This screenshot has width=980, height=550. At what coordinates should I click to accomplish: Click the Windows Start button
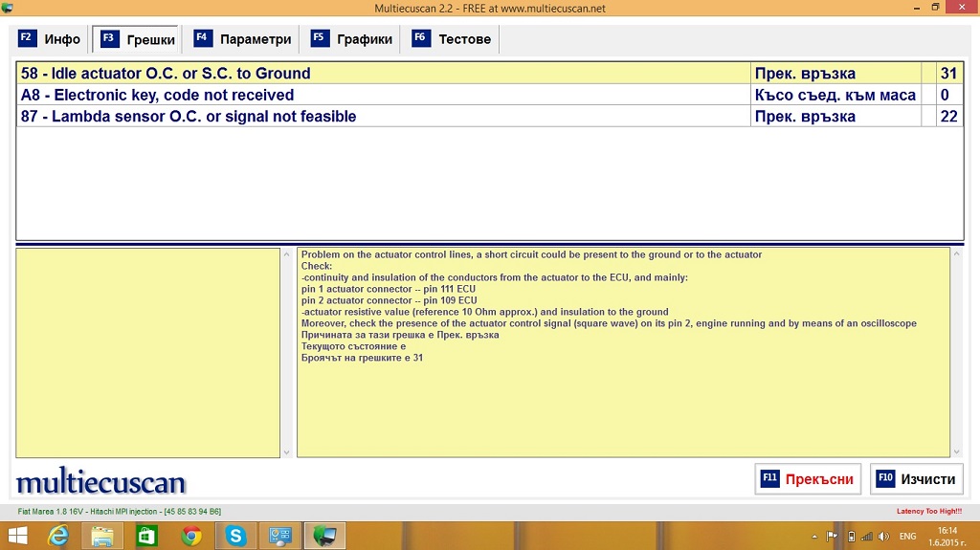click(x=17, y=536)
